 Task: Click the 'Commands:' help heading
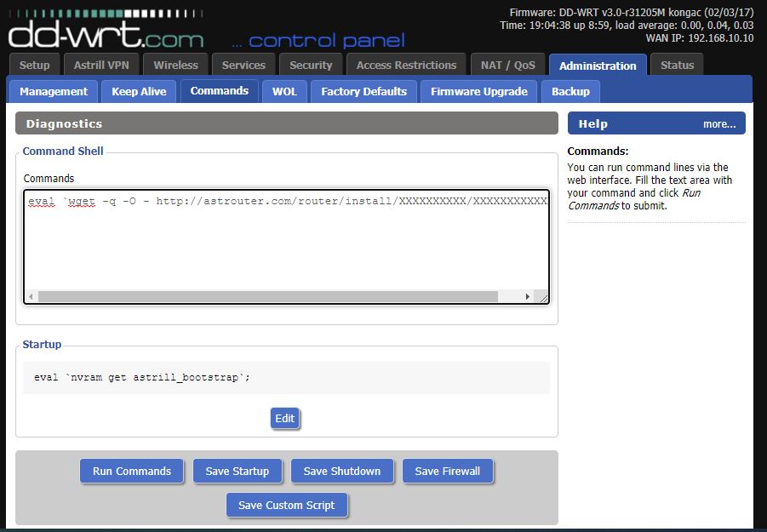[x=598, y=152]
